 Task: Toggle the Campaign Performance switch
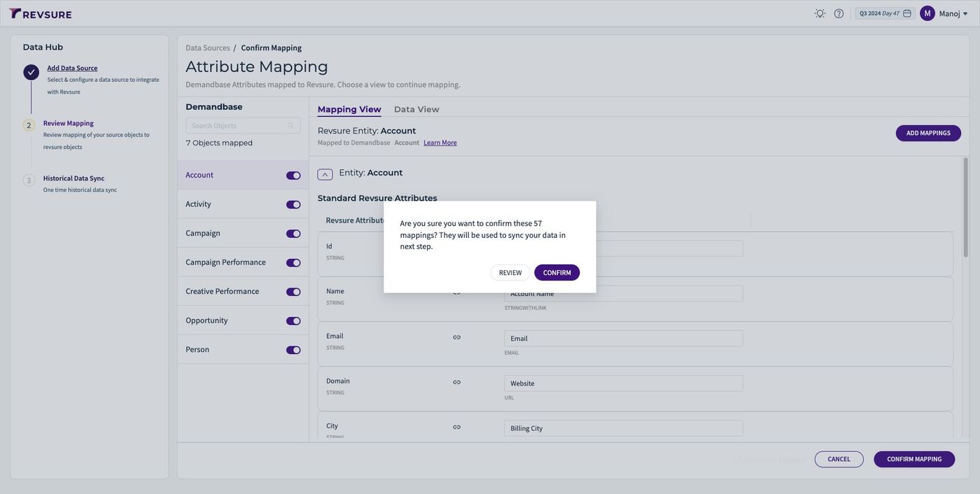293,263
